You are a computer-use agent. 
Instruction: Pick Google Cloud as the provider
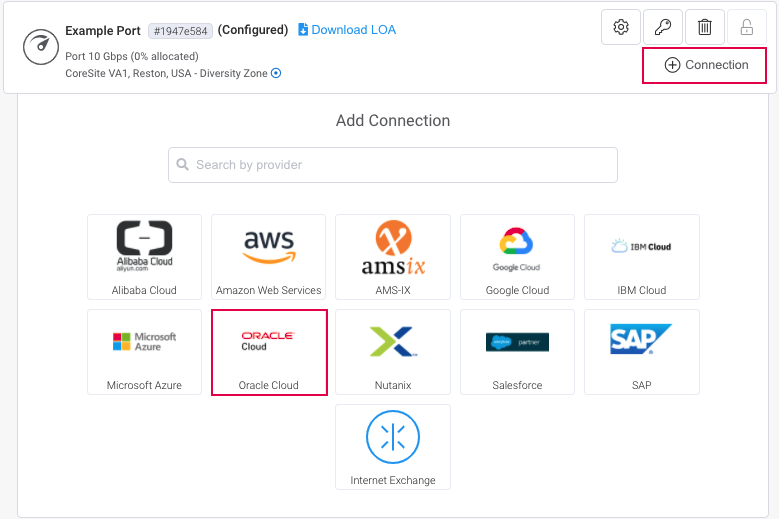[517, 257]
